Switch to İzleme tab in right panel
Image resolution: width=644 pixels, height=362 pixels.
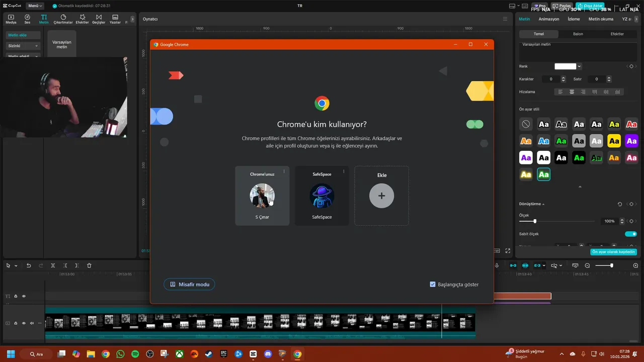point(574,19)
